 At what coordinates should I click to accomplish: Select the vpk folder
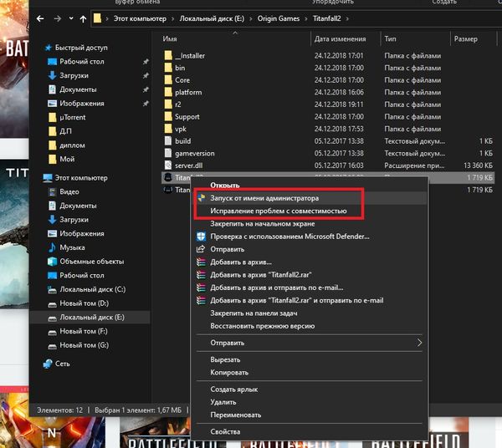[x=181, y=129]
